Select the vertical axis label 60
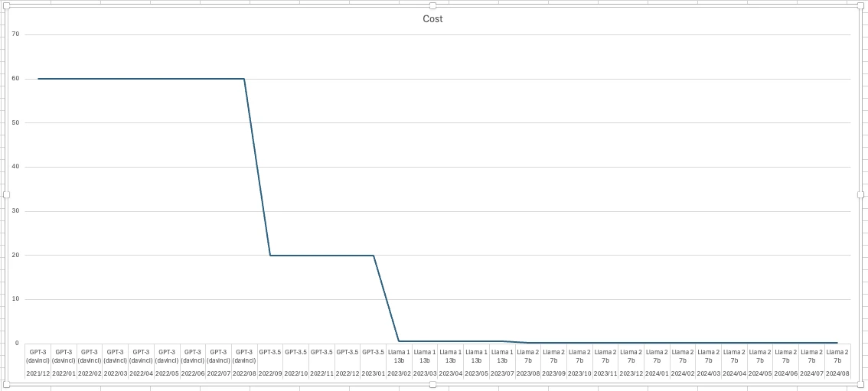 15,79
